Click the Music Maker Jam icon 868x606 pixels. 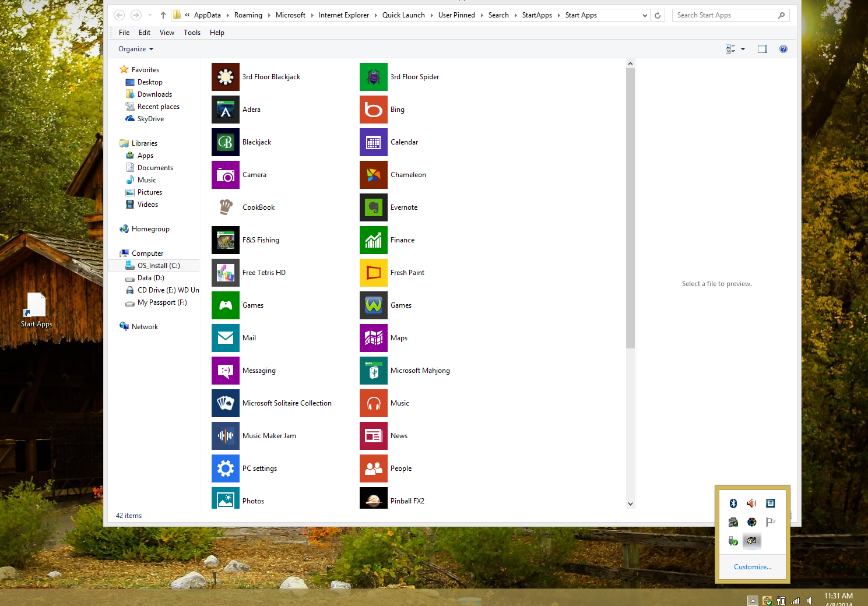(225, 436)
